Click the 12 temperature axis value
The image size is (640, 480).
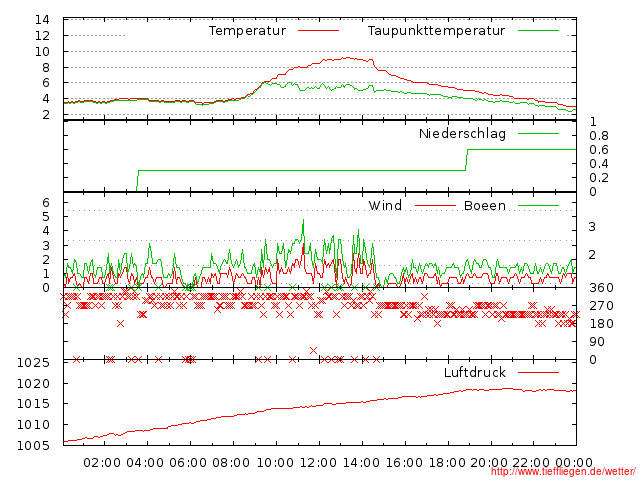pyautogui.click(x=42, y=36)
